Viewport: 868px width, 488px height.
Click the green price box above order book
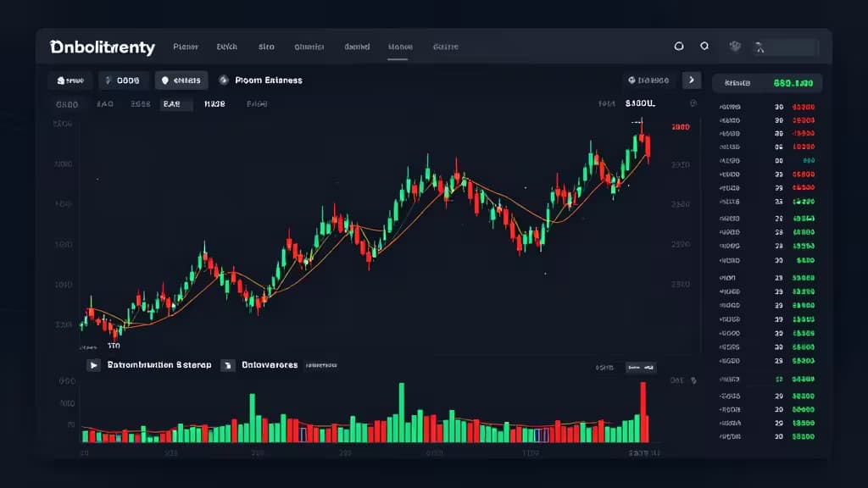click(x=766, y=83)
